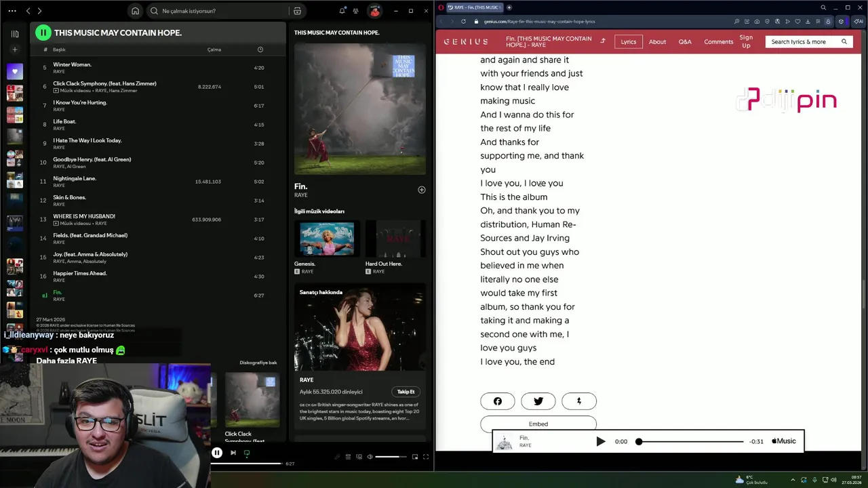
Task: Sort tracks by duration clock icon
Action: (x=260, y=49)
